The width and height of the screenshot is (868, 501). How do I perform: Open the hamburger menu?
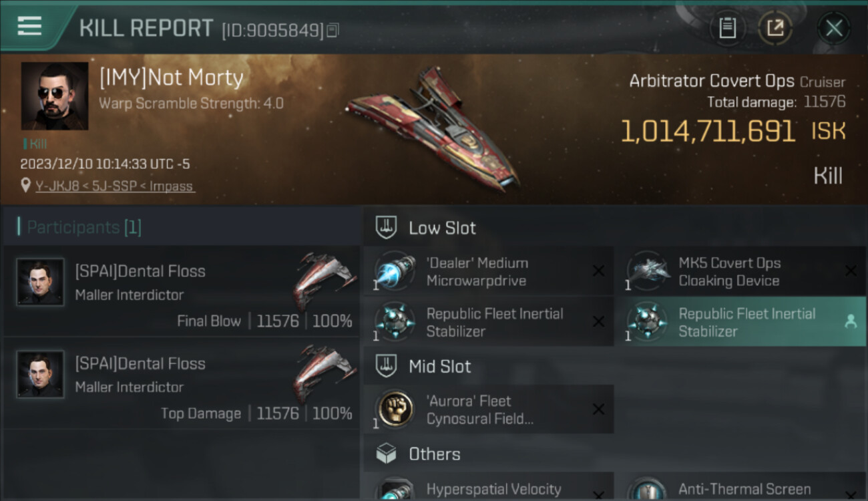[x=29, y=27]
